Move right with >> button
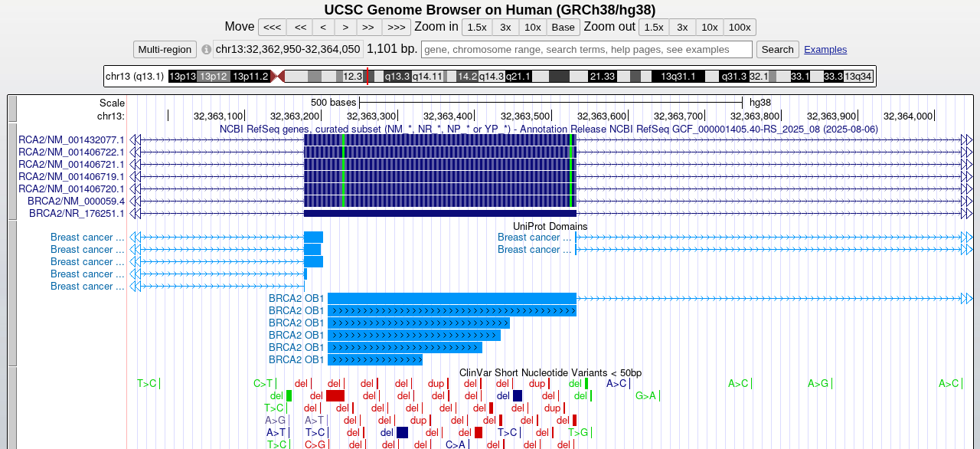 point(368,28)
